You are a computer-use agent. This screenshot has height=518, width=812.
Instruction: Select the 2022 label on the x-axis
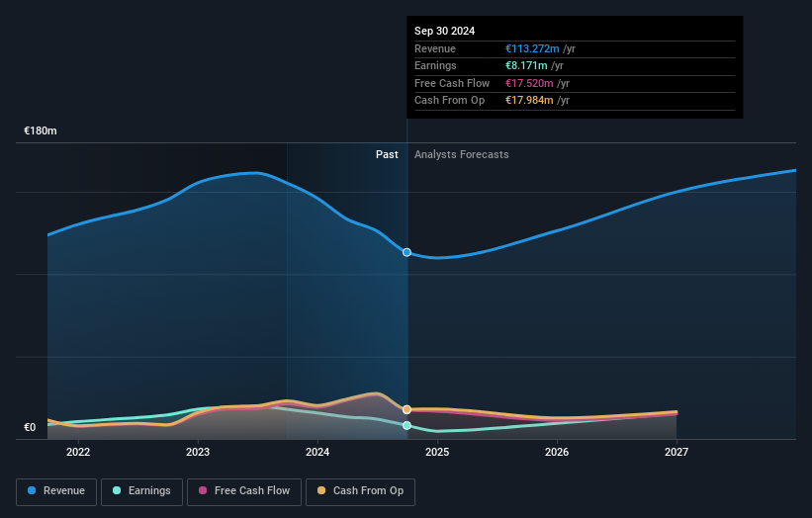[x=78, y=452]
